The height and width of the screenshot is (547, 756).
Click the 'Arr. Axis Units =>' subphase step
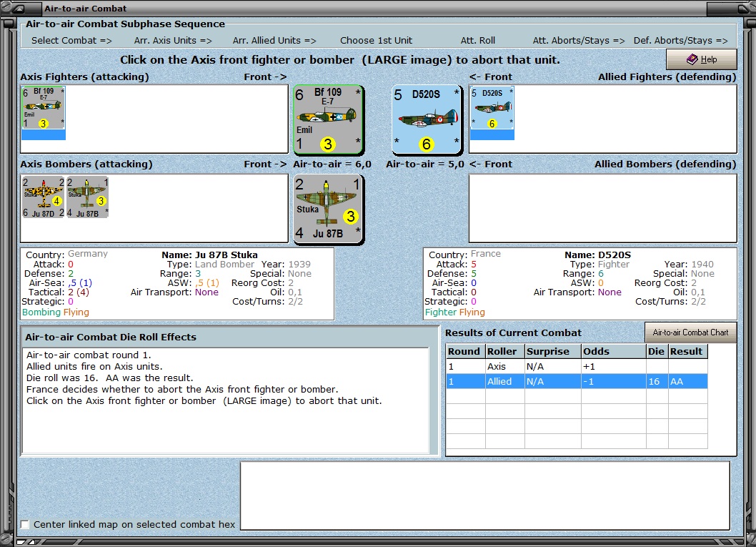click(173, 41)
